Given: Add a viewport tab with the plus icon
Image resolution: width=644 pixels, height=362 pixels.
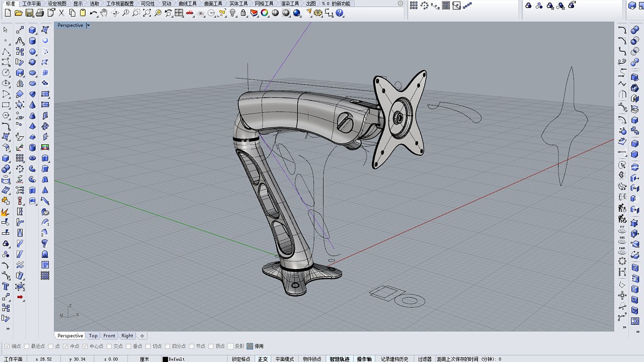Looking at the screenshot, I should pyautogui.click(x=142, y=336).
